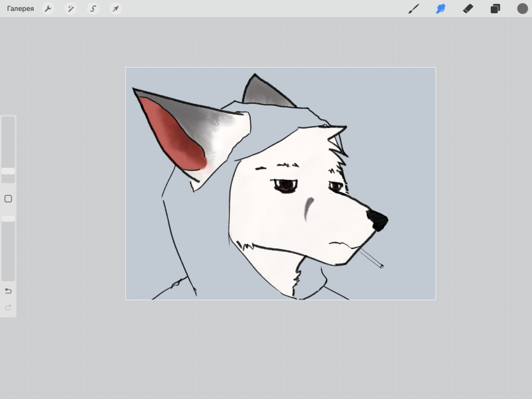
Task: Open the Actions wrench menu
Action: 48,8
